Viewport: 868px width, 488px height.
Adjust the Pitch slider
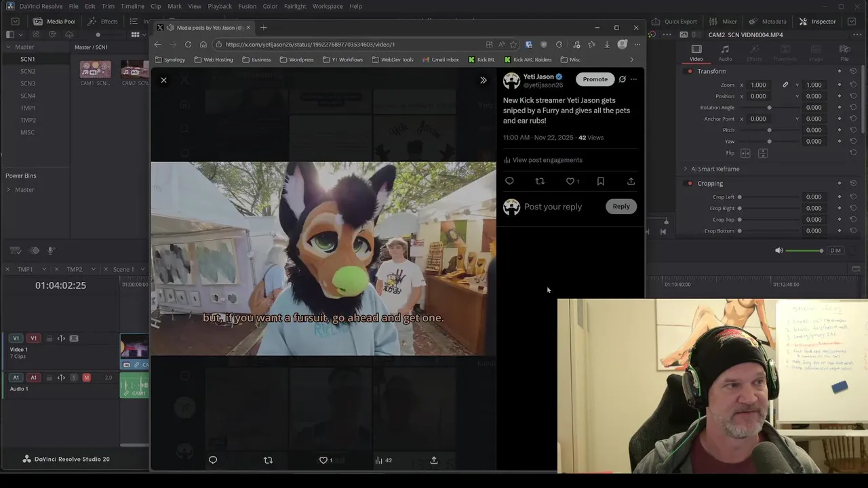pos(769,130)
